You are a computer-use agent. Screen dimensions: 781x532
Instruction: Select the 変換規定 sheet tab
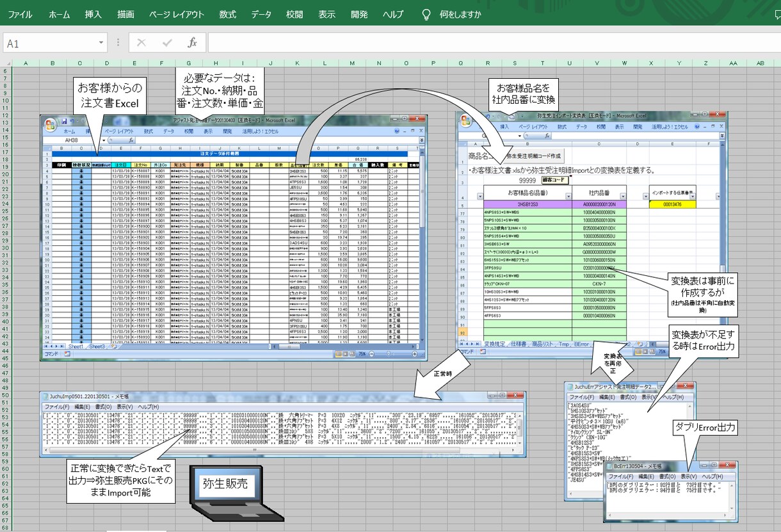pos(495,344)
